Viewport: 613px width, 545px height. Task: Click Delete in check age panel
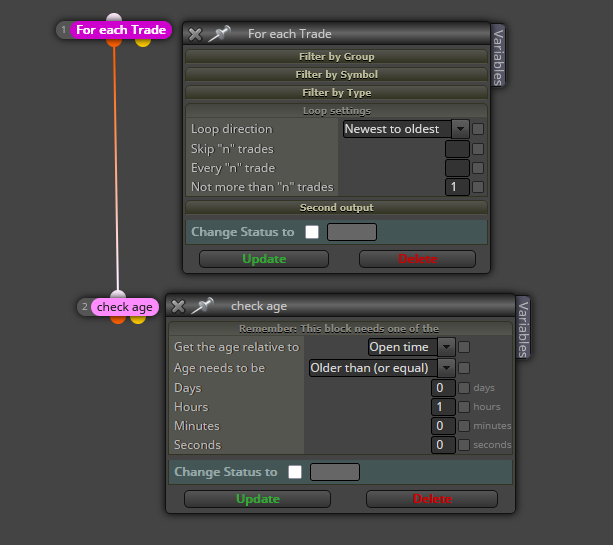[x=432, y=499]
